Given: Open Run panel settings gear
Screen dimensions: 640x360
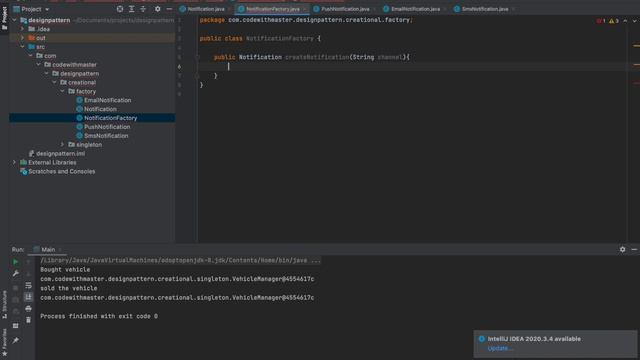Looking at the screenshot, I should click(622, 249).
